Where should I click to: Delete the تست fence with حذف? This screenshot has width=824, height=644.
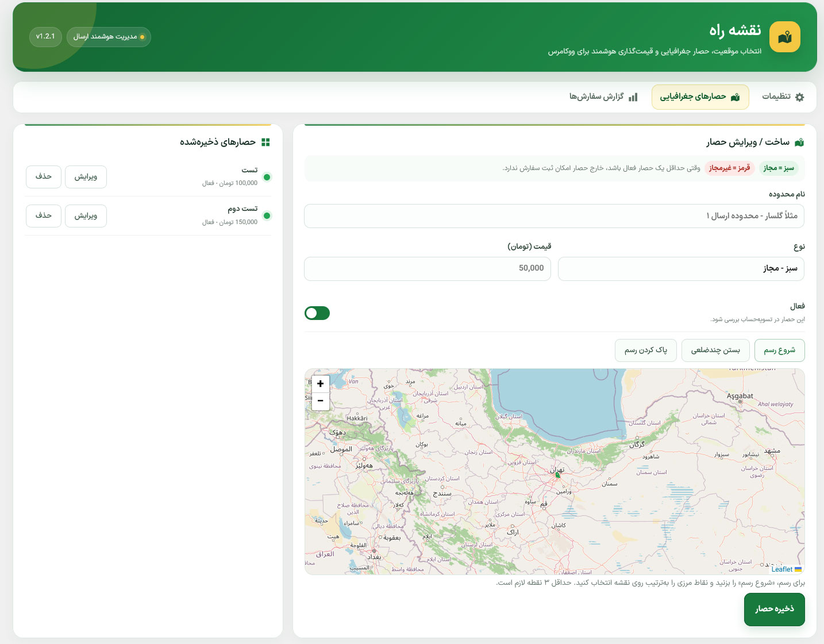pyautogui.click(x=44, y=177)
